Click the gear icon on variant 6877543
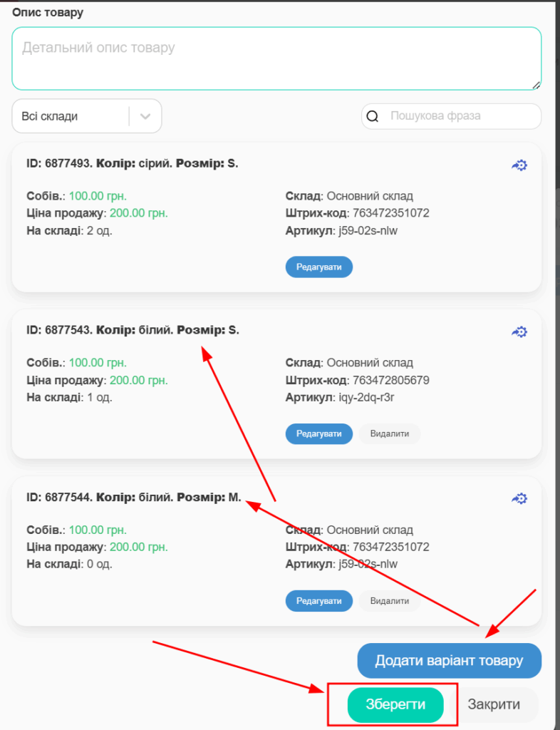Screen dimensions: 560x730 519,331
